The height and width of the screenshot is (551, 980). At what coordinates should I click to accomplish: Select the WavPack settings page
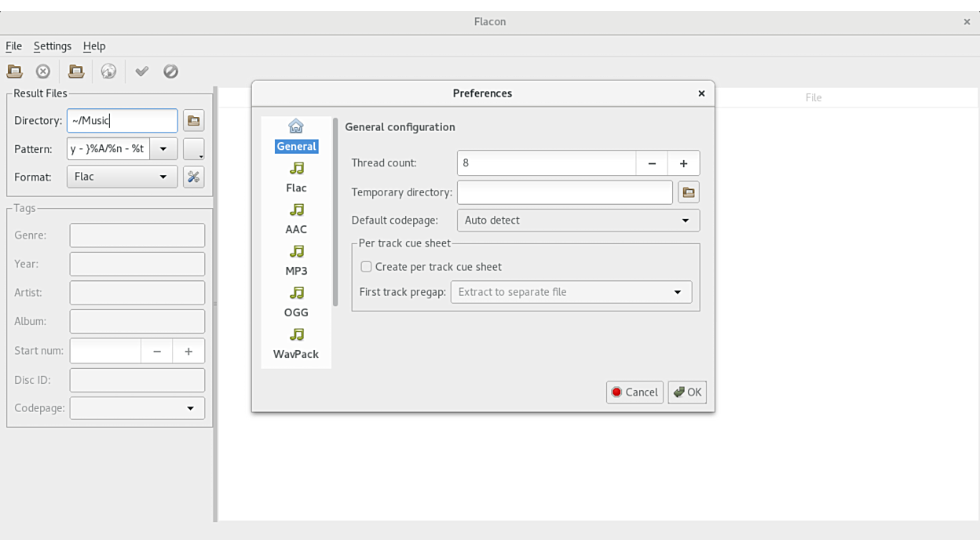point(296,343)
